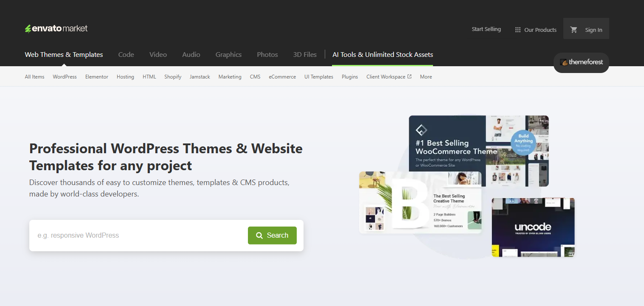Click the Professional WordPress Themes heading
This screenshot has width=644, height=306.
tap(166, 157)
